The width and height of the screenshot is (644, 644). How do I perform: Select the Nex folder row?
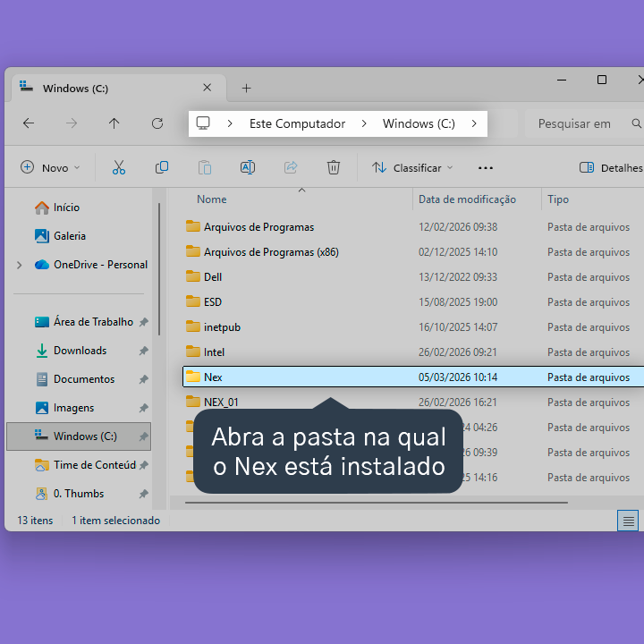tap(413, 377)
